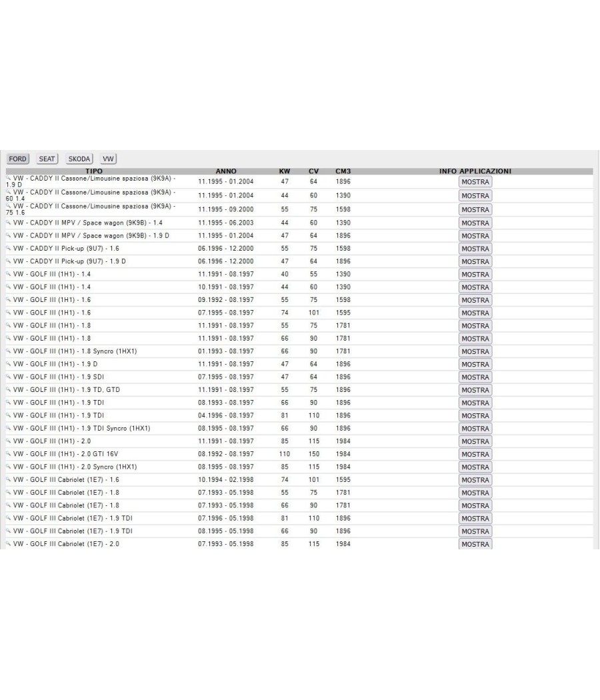
Task: Open magnifier for GOLF III 1.9 SDI
Action: click(x=9, y=377)
